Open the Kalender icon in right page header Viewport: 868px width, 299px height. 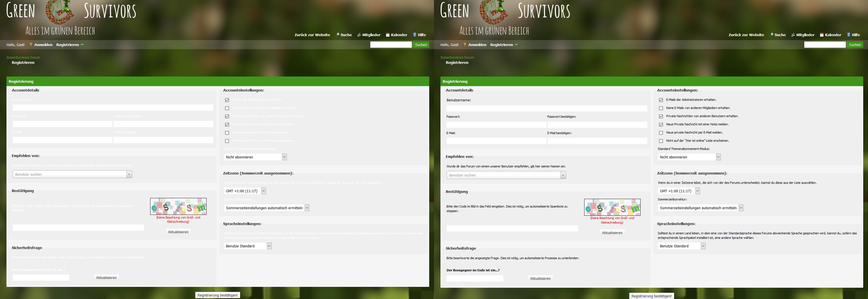821,35
